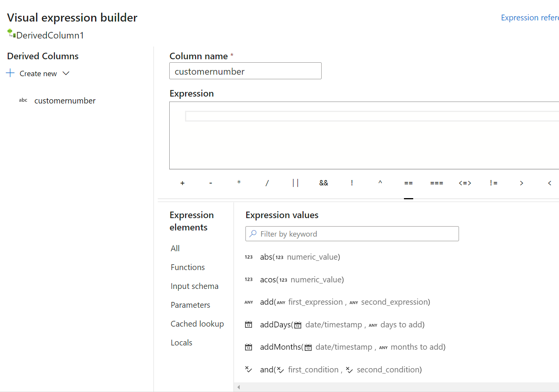
Task: Expand the Create new dropdown
Action: coord(65,73)
